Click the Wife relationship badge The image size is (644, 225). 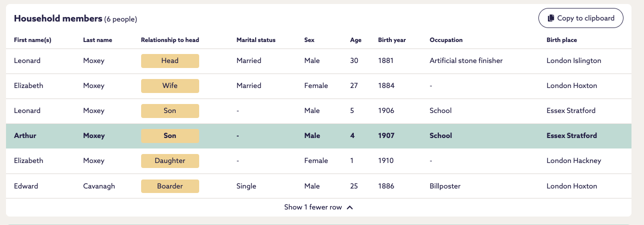coord(170,85)
